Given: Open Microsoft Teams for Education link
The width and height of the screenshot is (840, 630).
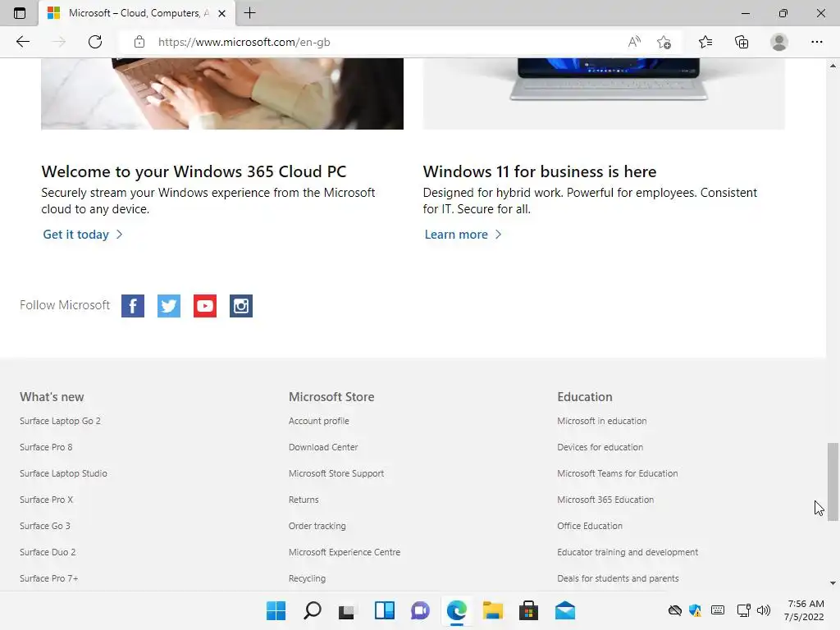Looking at the screenshot, I should [x=617, y=473].
